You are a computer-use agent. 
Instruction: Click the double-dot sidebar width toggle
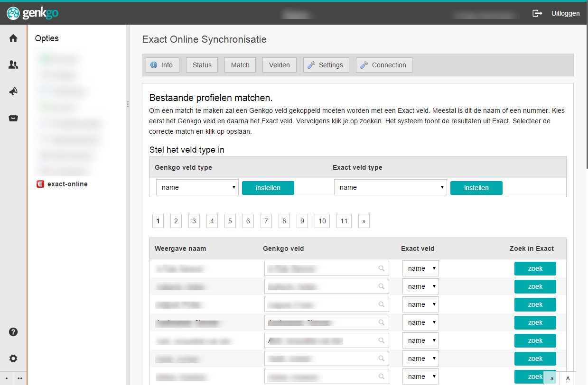coord(20,378)
